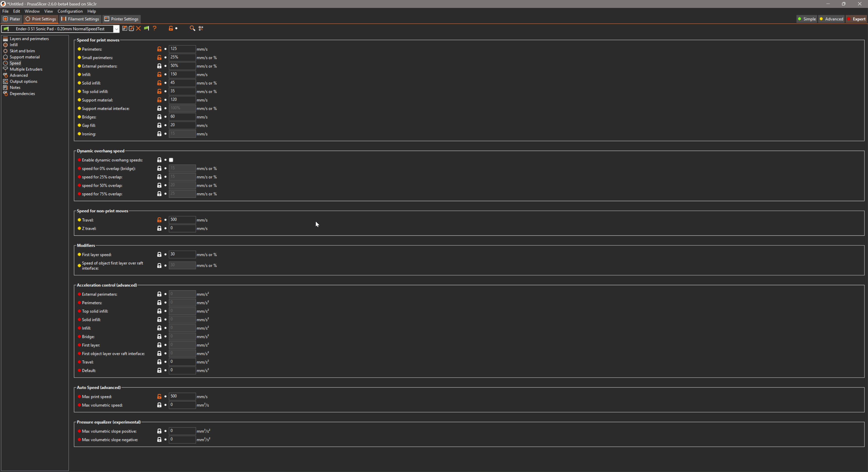
Task: Delete the current preset
Action: point(139,29)
